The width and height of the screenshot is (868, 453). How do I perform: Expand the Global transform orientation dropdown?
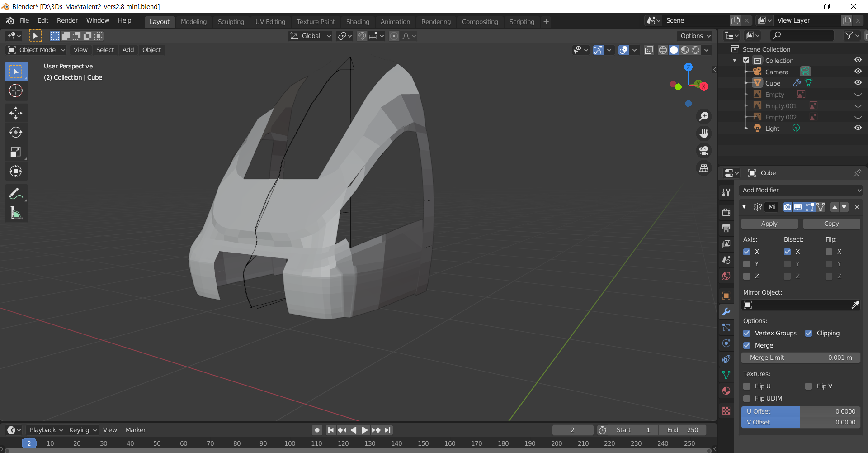pyautogui.click(x=311, y=36)
